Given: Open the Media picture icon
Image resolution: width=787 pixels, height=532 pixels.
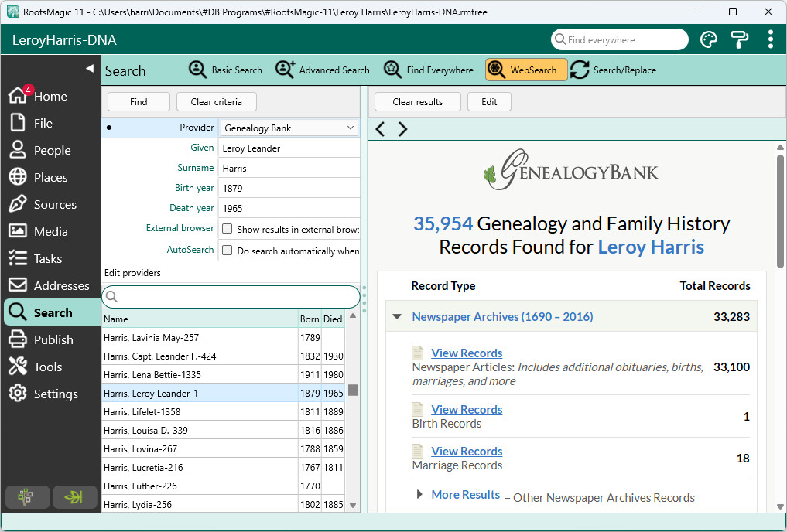Looking at the screenshot, I should [18, 231].
